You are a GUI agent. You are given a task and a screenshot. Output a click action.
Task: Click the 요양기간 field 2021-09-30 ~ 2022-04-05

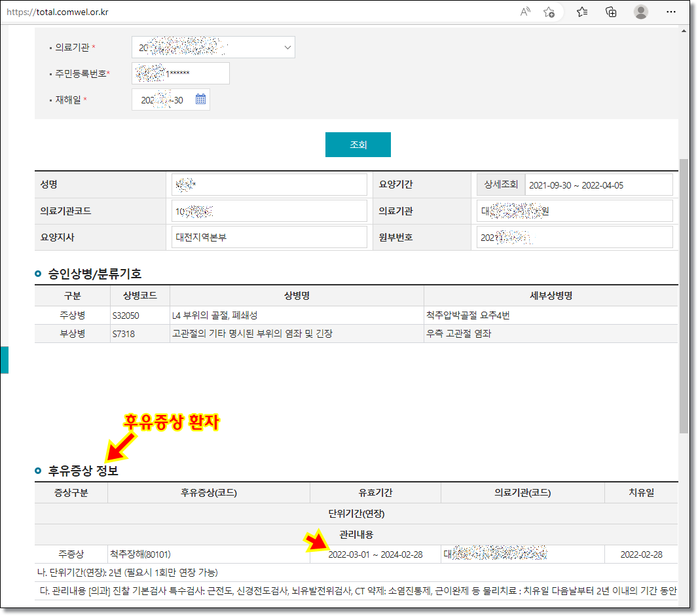pyautogui.click(x=598, y=185)
